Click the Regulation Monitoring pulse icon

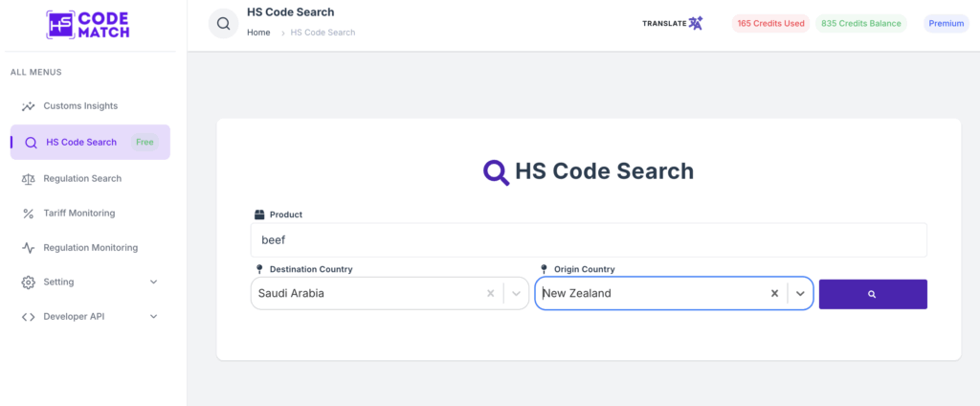28,248
